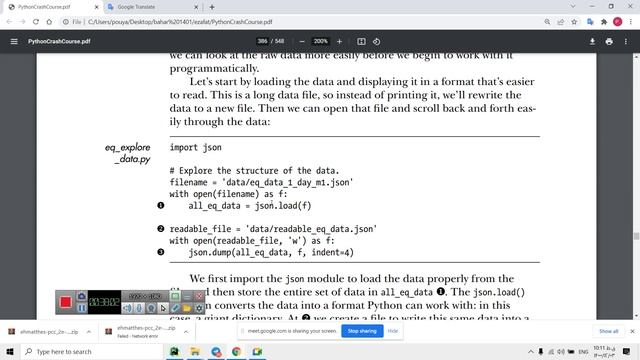The width and height of the screenshot is (640, 360).
Task: Reload the current page
Action: click(36, 22)
